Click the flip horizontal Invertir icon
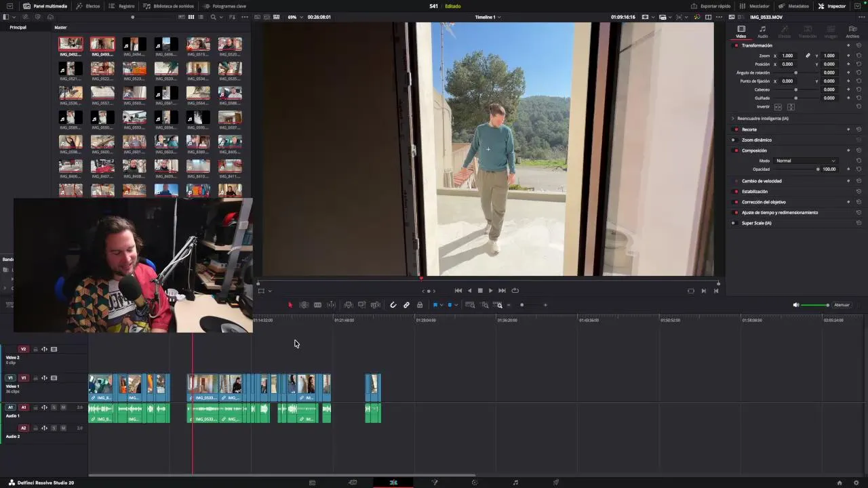The height and width of the screenshot is (488, 868). [x=778, y=107]
